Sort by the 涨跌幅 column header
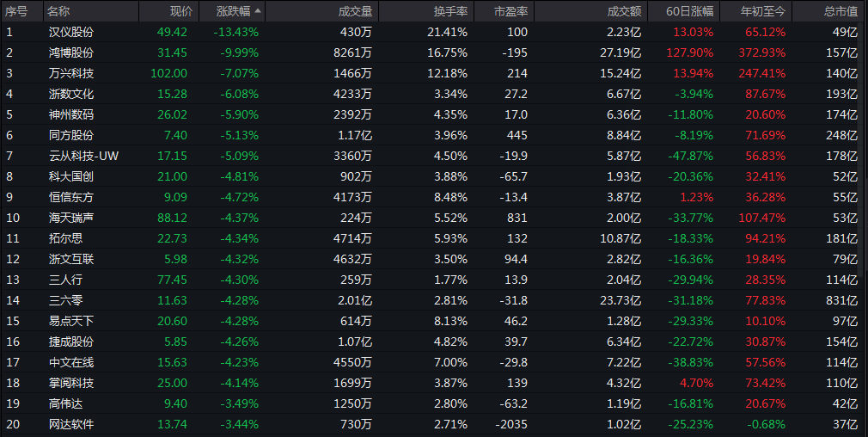 click(233, 11)
